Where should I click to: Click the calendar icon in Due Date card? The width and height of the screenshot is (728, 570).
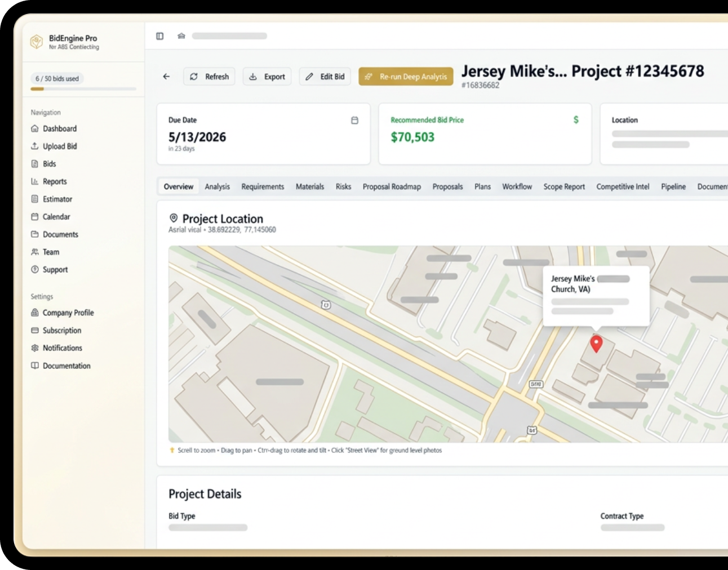354,120
